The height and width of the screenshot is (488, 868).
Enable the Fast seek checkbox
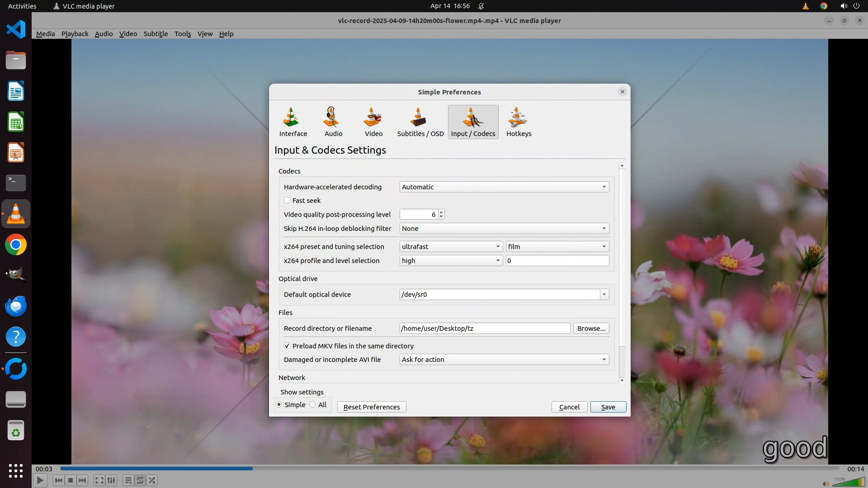point(287,200)
